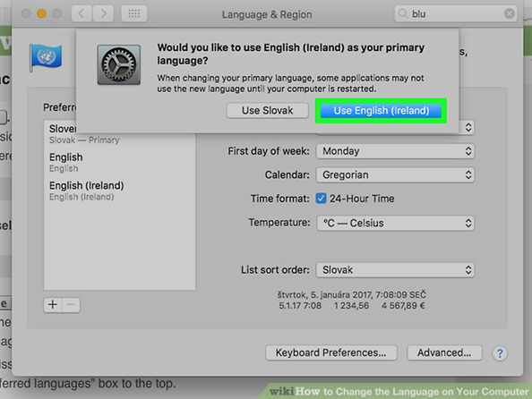Viewport: 532px width, 399px height.
Task: Open Keyboard Preferences
Action: click(330, 352)
